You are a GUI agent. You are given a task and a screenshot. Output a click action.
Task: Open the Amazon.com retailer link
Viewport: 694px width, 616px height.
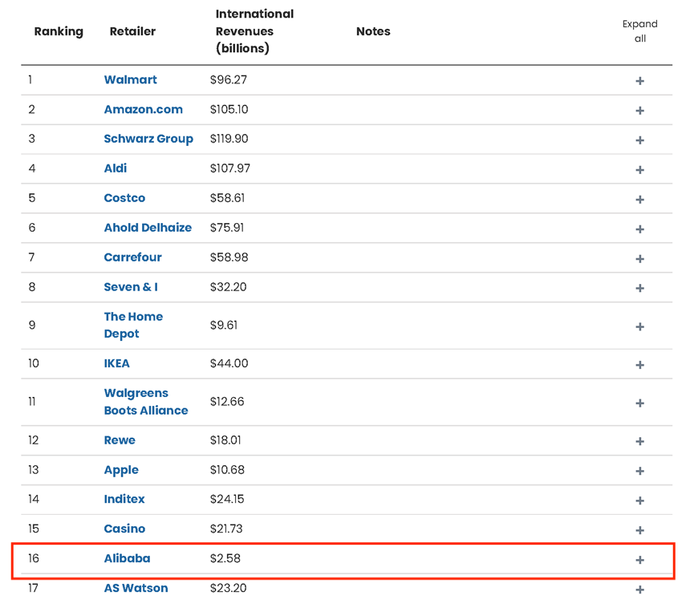(x=143, y=109)
